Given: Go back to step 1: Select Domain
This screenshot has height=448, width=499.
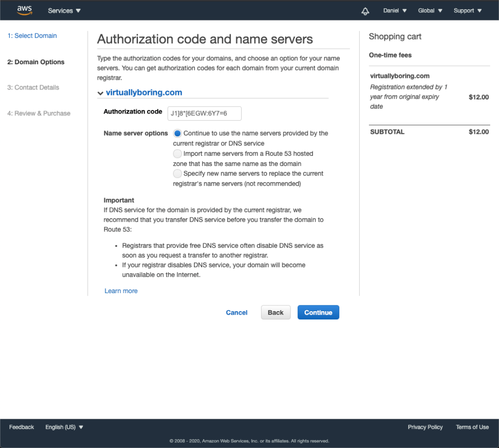Looking at the screenshot, I should 32,36.
